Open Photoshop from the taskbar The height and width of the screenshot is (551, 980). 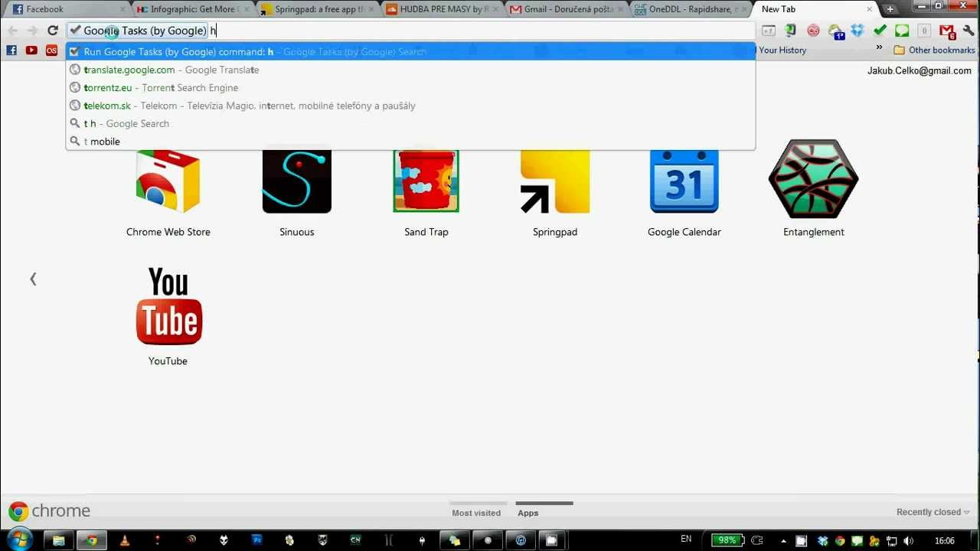(256, 540)
